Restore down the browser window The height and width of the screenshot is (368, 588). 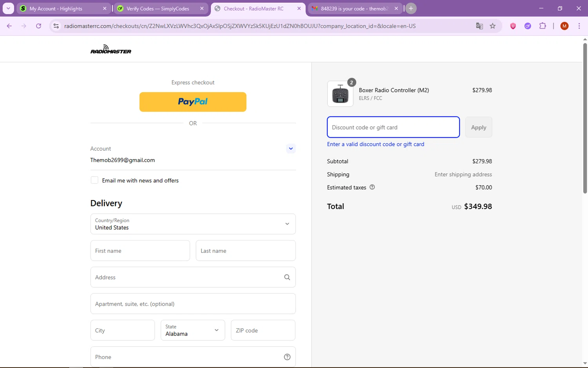point(560,8)
